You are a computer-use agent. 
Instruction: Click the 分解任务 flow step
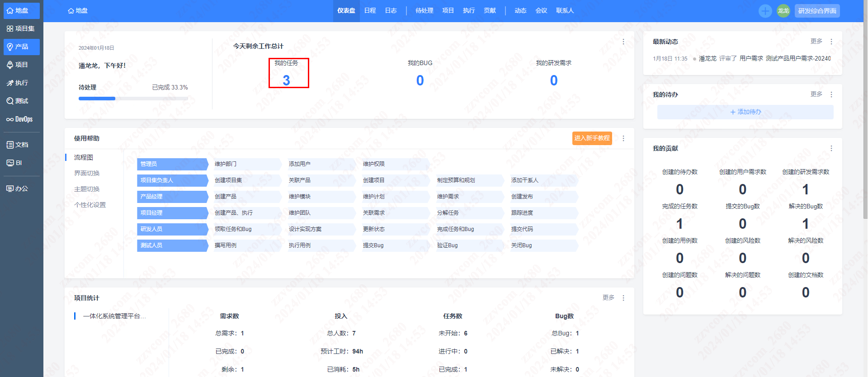469,213
